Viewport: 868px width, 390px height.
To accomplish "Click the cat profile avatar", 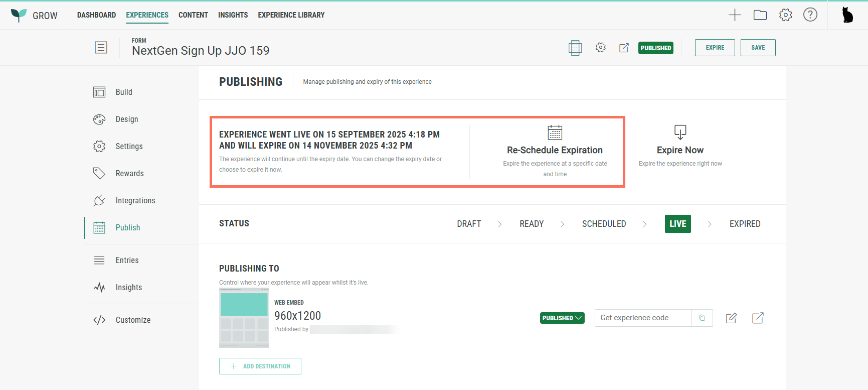I will pyautogui.click(x=847, y=15).
